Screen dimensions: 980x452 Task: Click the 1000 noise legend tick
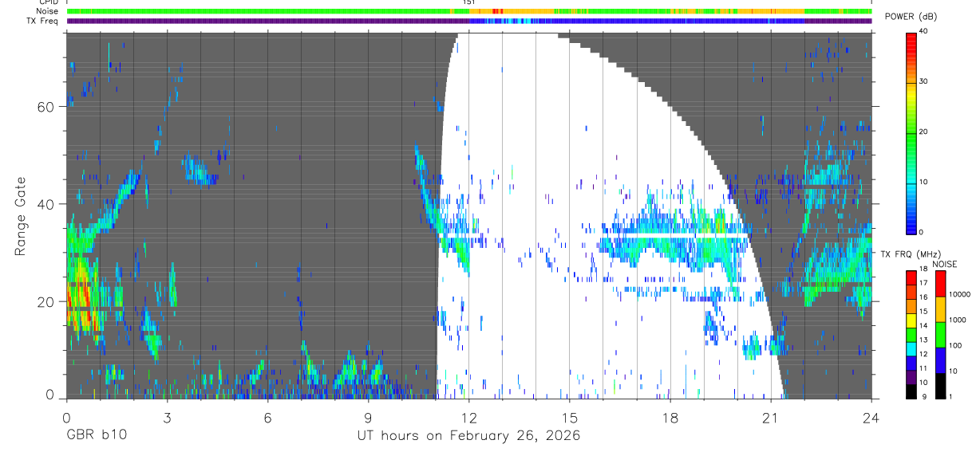point(958,320)
